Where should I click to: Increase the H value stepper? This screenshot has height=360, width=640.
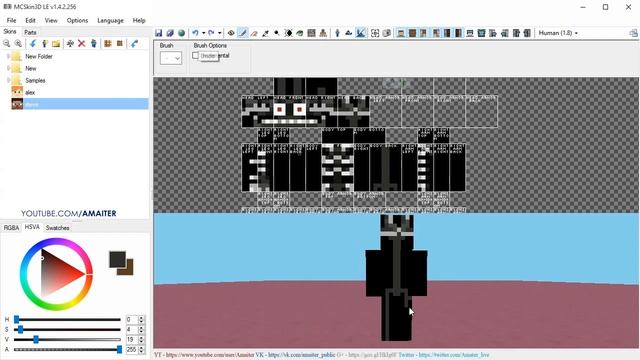coord(141,318)
